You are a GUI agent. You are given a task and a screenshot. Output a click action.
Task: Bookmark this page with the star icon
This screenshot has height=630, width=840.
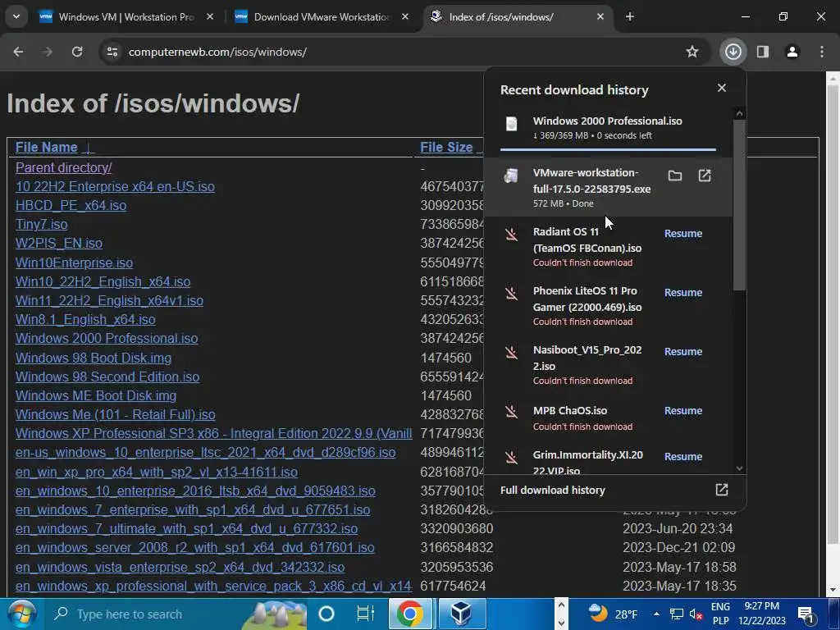click(x=692, y=52)
